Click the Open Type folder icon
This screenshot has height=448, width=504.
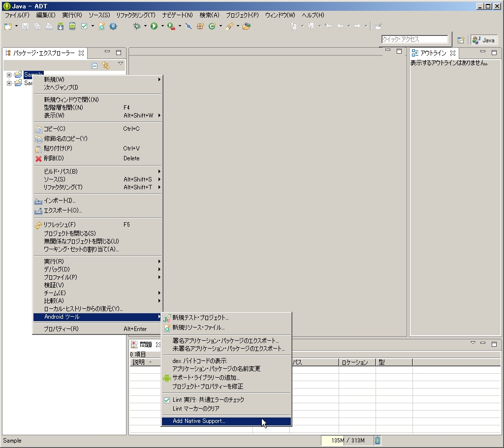[x=247, y=27]
